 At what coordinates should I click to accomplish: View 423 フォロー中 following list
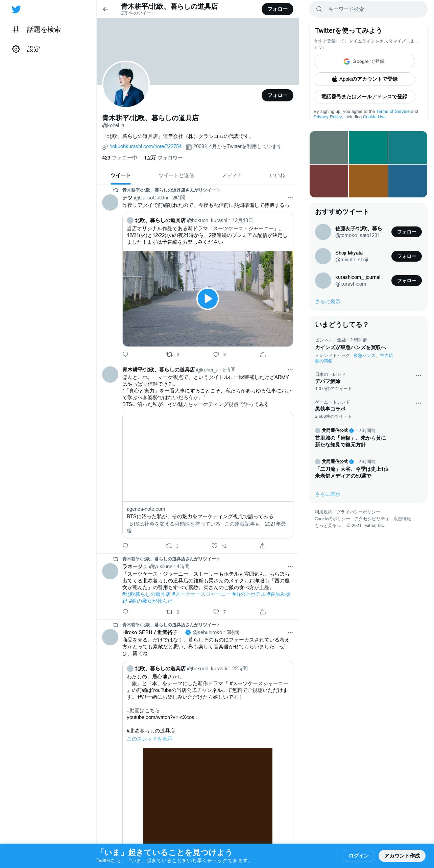coord(119,158)
